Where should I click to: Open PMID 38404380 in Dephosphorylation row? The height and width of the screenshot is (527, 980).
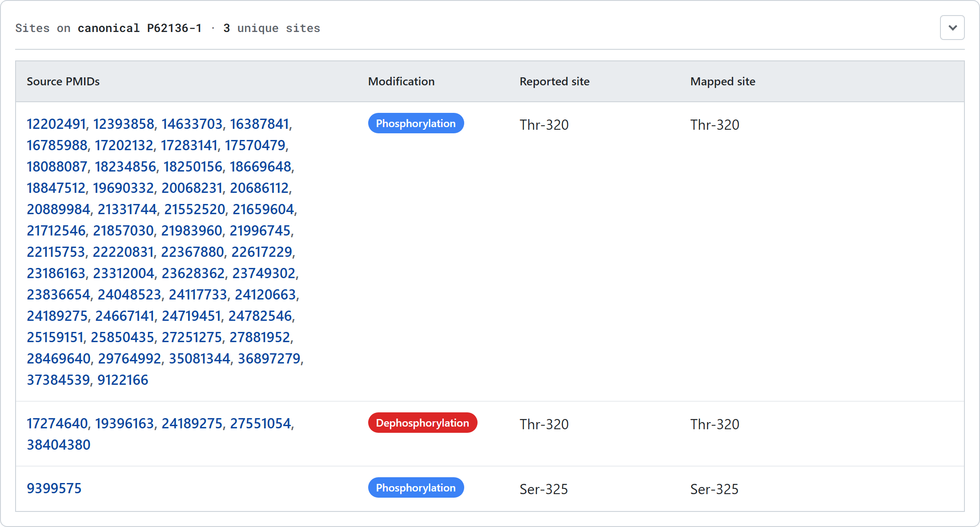tap(58, 445)
